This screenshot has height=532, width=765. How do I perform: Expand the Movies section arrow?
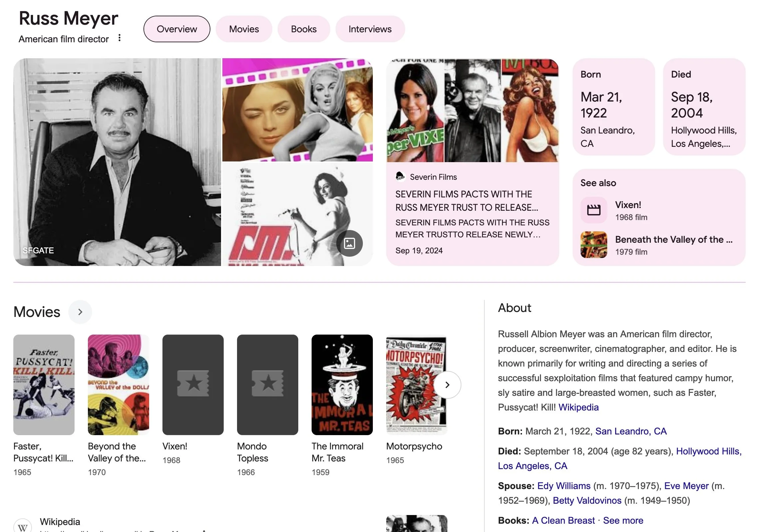(x=80, y=312)
